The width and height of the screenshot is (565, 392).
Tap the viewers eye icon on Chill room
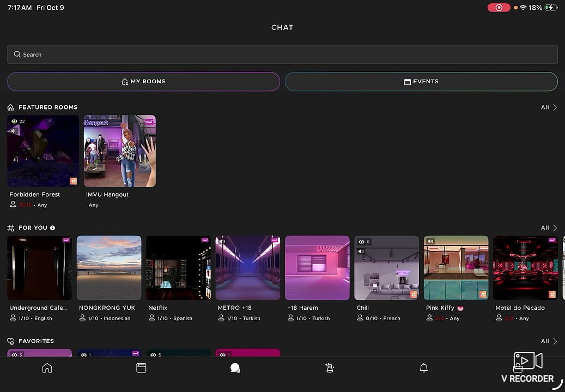[361, 242]
